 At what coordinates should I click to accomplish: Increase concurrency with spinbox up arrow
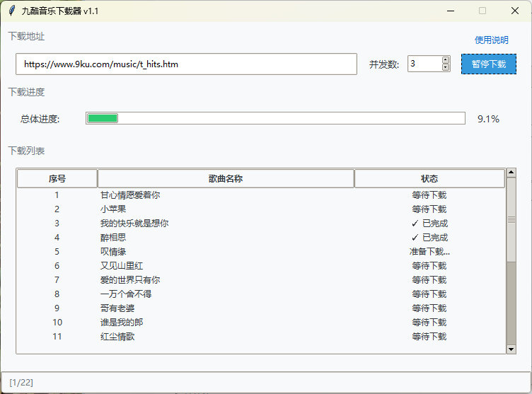point(446,60)
